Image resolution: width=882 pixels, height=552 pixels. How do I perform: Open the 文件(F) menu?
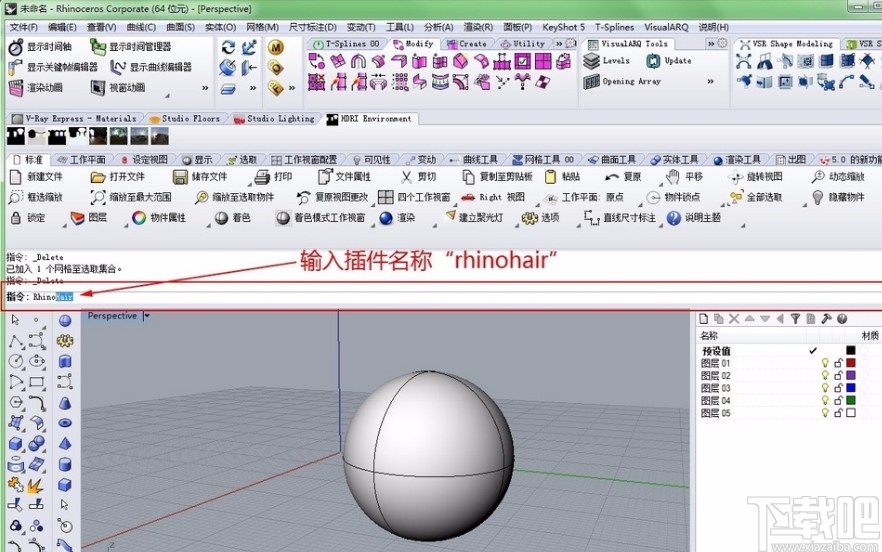pos(24,27)
